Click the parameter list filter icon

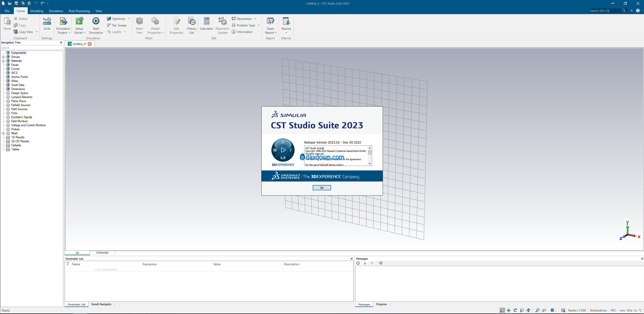[x=68, y=264]
